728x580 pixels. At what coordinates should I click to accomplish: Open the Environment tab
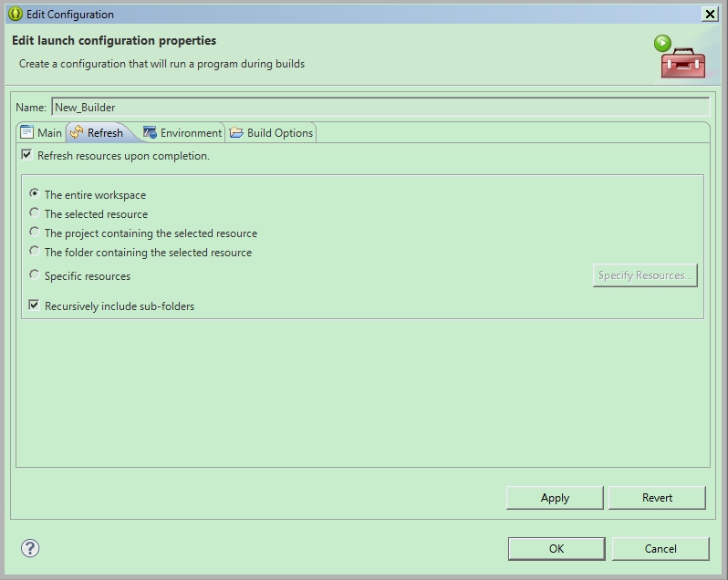pyautogui.click(x=182, y=133)
